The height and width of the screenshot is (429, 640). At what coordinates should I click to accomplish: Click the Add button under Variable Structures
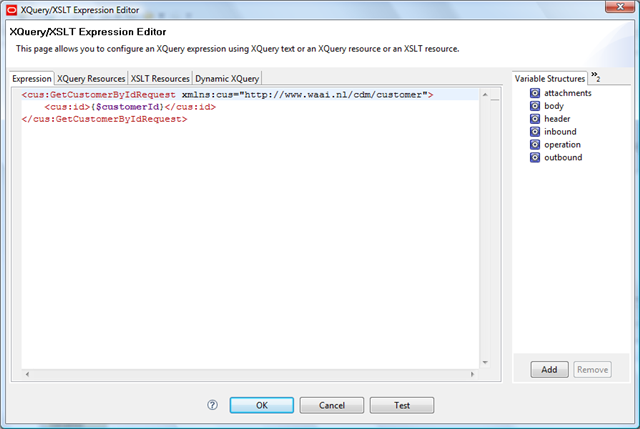coord(549,369)
